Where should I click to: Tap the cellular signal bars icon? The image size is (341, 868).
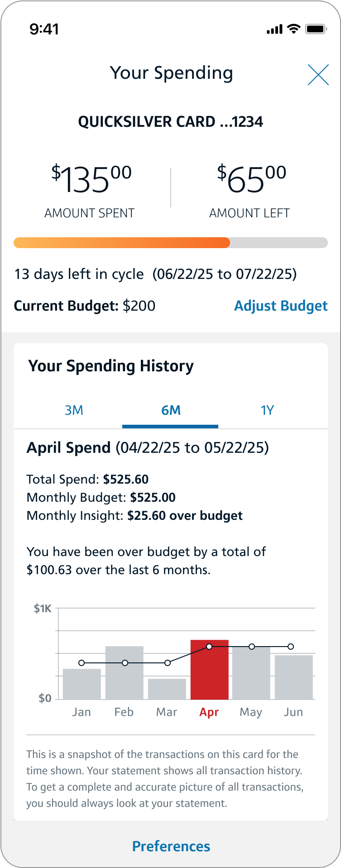pos(274,30)
